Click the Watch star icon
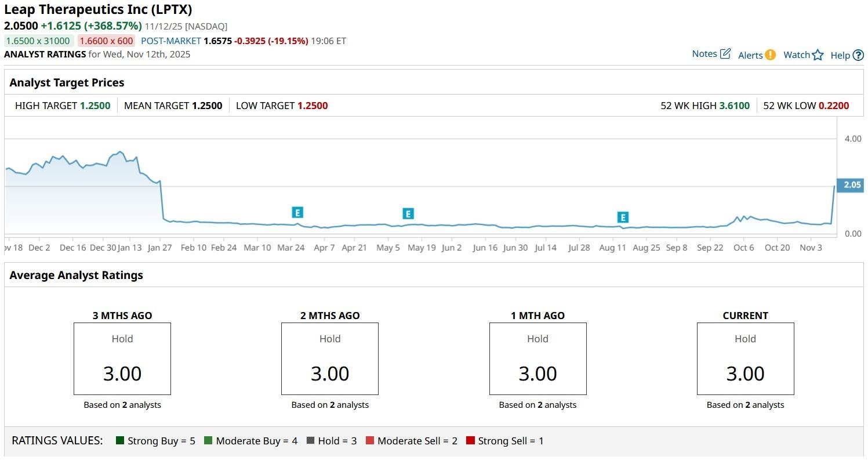The height and width of the screenshot is (460, 868). point(818,55)
